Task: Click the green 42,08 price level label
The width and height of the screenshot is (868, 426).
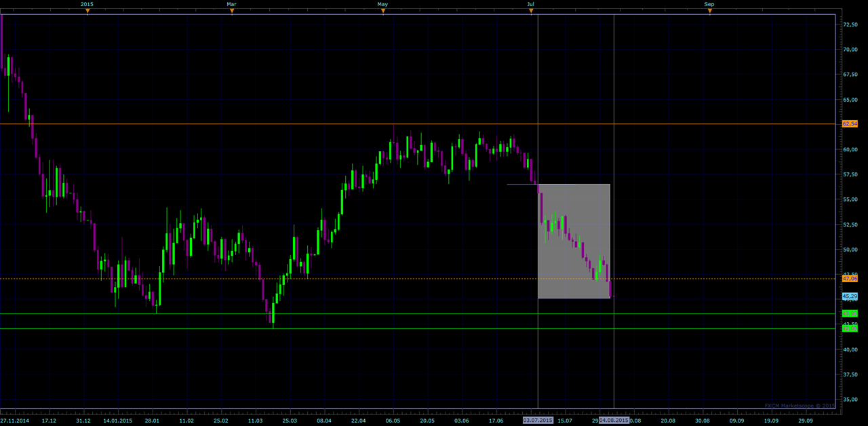Action: (850, 328)
